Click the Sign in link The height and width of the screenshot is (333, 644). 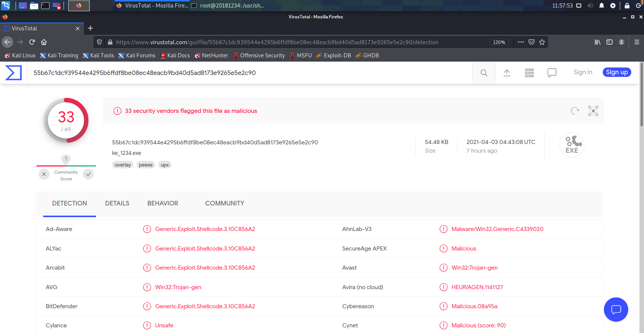coord(583,72)
